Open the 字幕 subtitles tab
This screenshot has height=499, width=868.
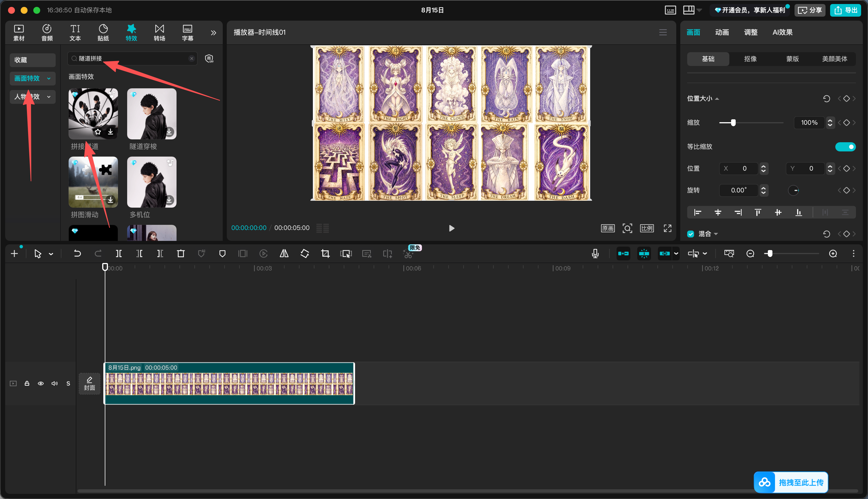[x=188, y=33]
